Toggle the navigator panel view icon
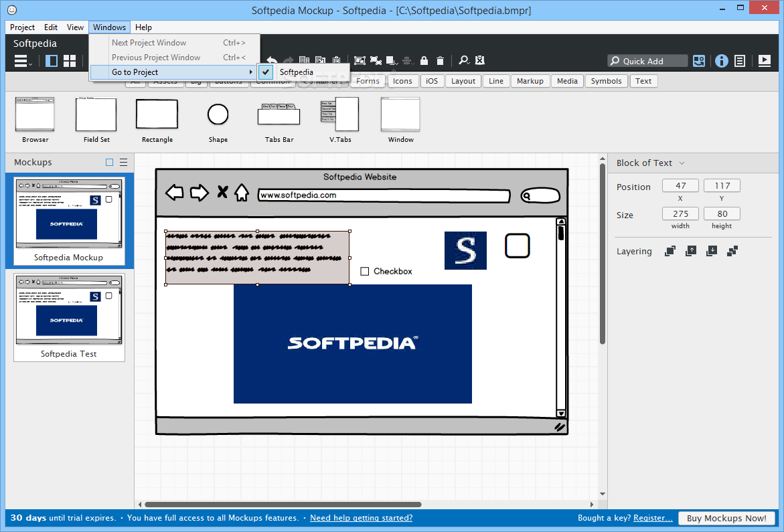 point(52,61)
